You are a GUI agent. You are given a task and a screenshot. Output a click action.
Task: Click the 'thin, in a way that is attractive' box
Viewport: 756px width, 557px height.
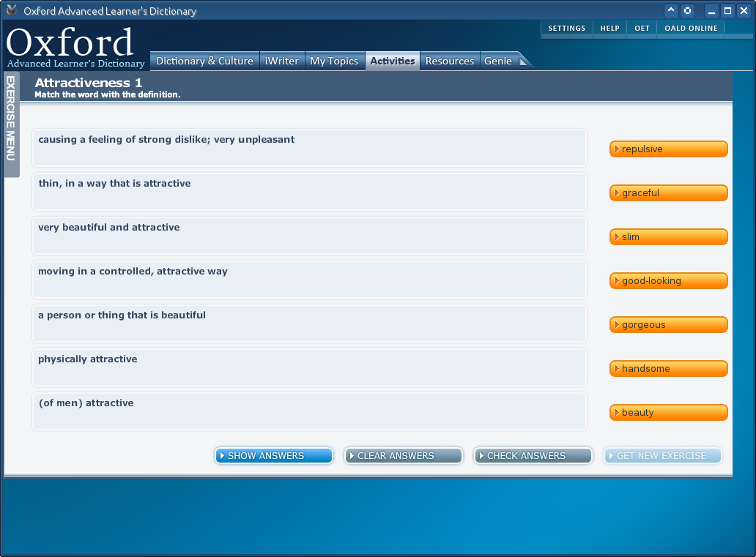[x=310, y=192]
